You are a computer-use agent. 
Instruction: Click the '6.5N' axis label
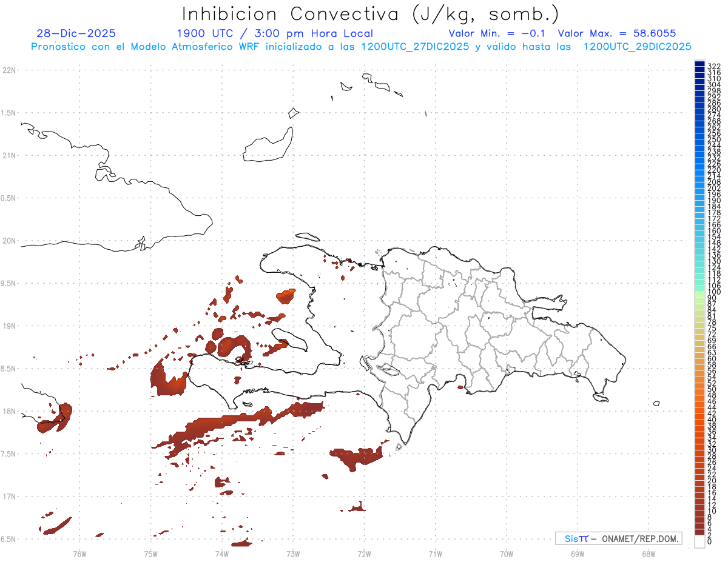click(x=8, y=540)
